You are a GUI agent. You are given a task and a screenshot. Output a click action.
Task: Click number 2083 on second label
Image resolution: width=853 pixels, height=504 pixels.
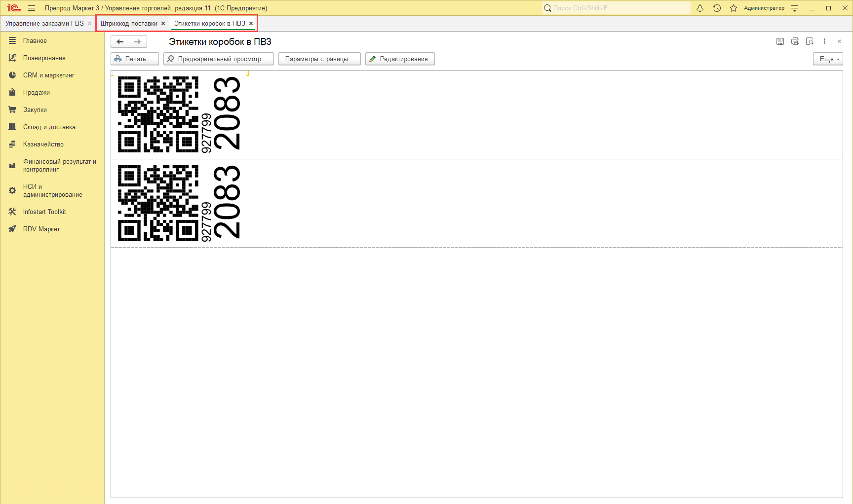click(227, 202)
